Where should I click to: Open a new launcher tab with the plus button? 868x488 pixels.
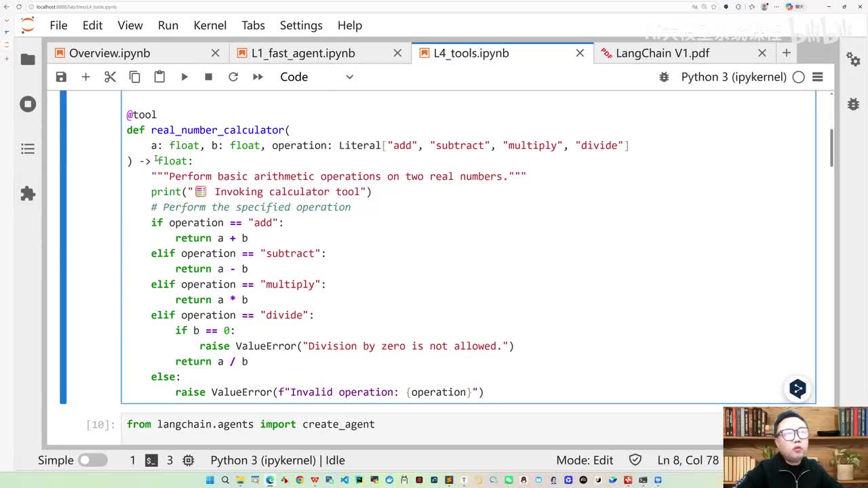point(787,53)
